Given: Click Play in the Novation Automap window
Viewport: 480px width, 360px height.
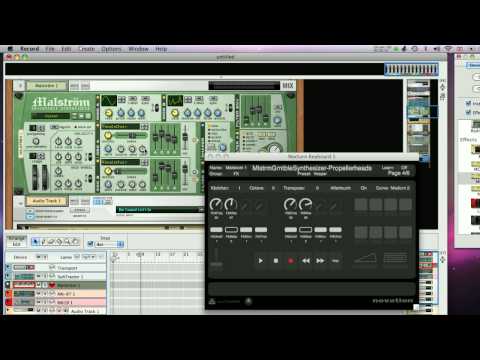Looking at the screenshot, I should point(261,261).
